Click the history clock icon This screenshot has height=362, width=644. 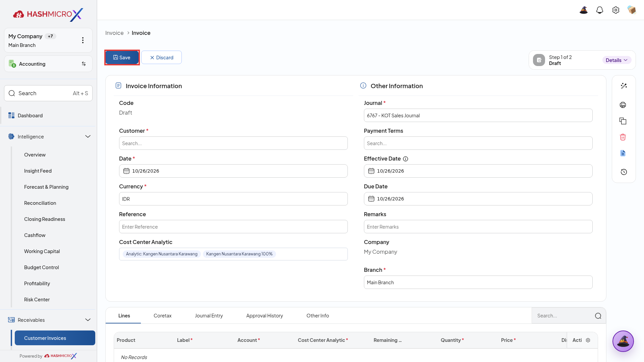click(624, 172)
